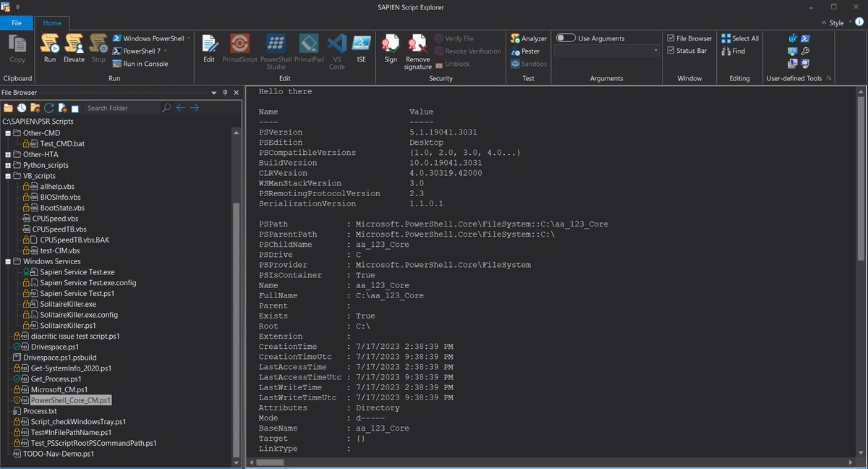Screen dimensions: 868x469
Task: Open the info icon beside Style
Action: point(859,22)
